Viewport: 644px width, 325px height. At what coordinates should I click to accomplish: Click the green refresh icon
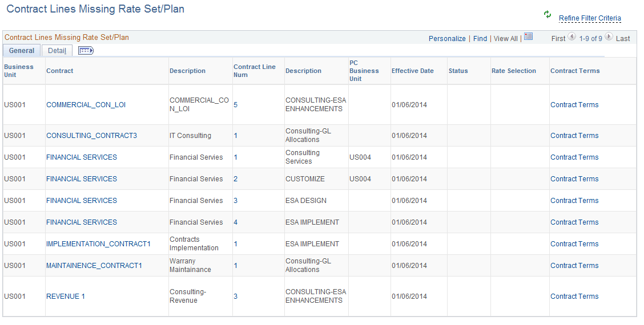[548, 14]
